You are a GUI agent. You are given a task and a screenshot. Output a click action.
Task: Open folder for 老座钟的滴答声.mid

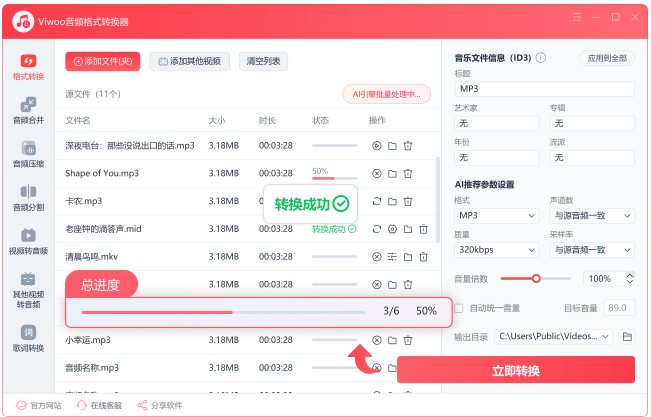pos(408,229)
